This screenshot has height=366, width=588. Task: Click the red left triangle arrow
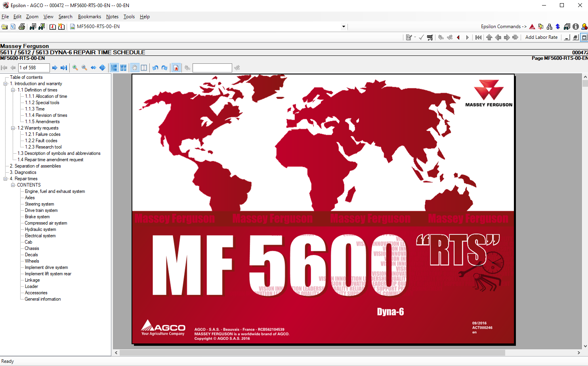point(458,37)
